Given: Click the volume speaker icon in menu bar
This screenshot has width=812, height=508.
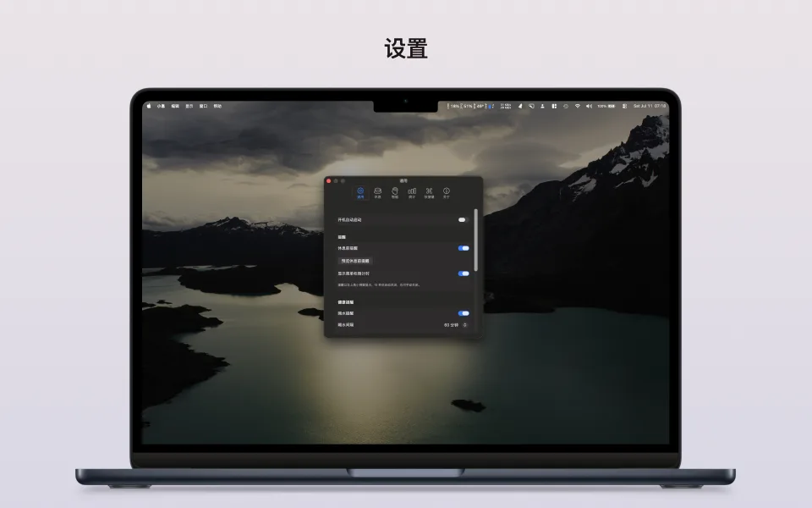Looking at the screenshot, I should [x=589, y=106].
